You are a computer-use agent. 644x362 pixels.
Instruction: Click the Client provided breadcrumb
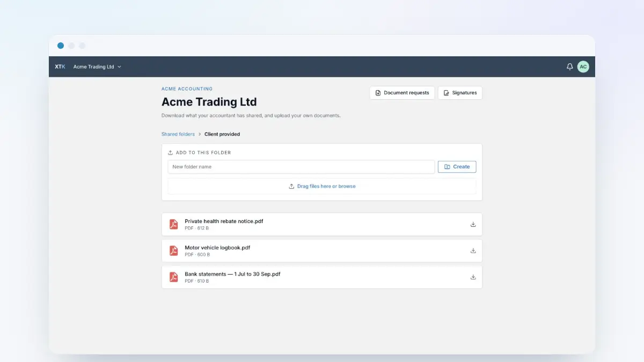point(222,134)
